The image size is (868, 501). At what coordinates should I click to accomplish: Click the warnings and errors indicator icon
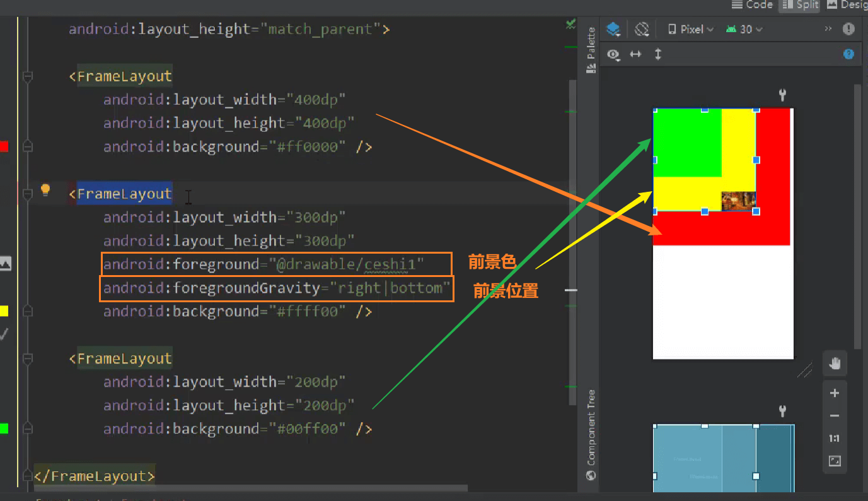click(x=848, y=29)
